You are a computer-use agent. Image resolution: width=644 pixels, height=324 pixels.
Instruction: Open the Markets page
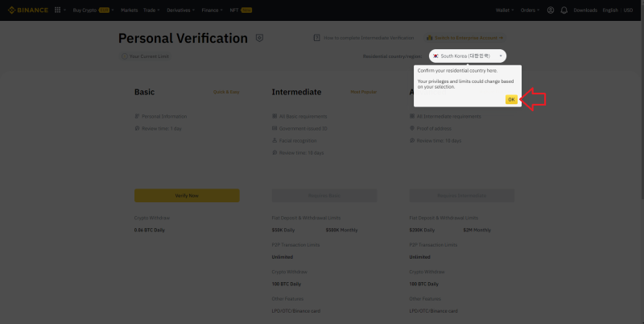pos(130,10)
